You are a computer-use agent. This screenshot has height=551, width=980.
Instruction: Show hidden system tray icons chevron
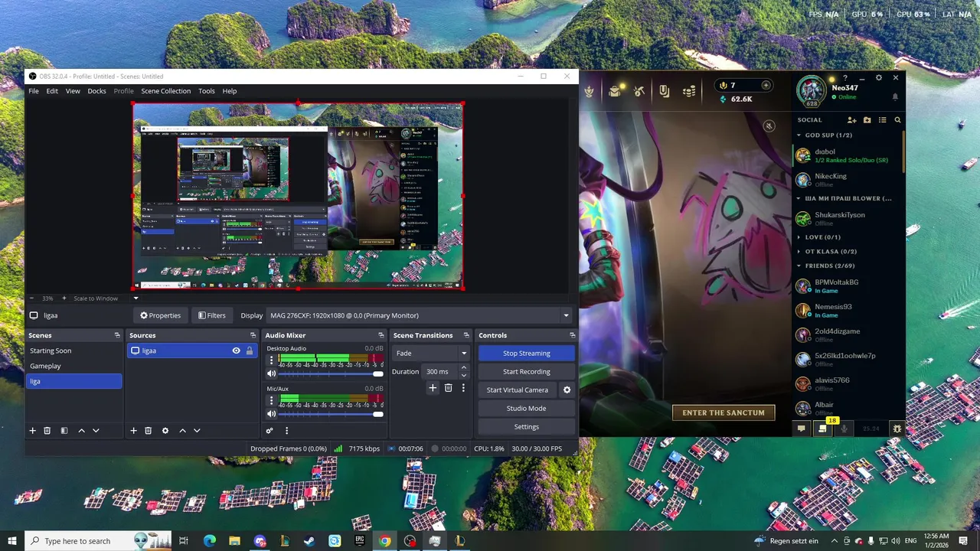pos(835,541)
